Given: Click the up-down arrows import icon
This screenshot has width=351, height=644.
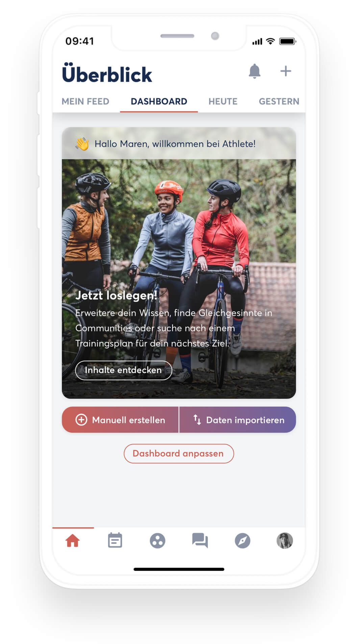Looking at the screenshot, I should tap(197, 420).
